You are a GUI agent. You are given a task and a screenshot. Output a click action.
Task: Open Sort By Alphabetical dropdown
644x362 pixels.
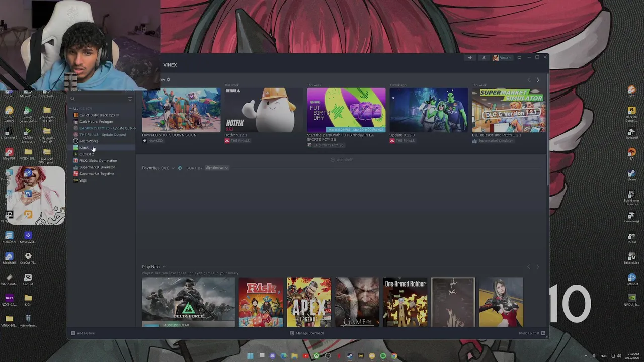pos(217,168)
